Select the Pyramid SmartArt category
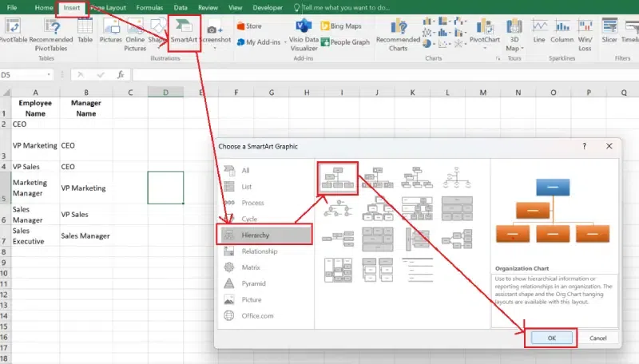 [253, 283]
